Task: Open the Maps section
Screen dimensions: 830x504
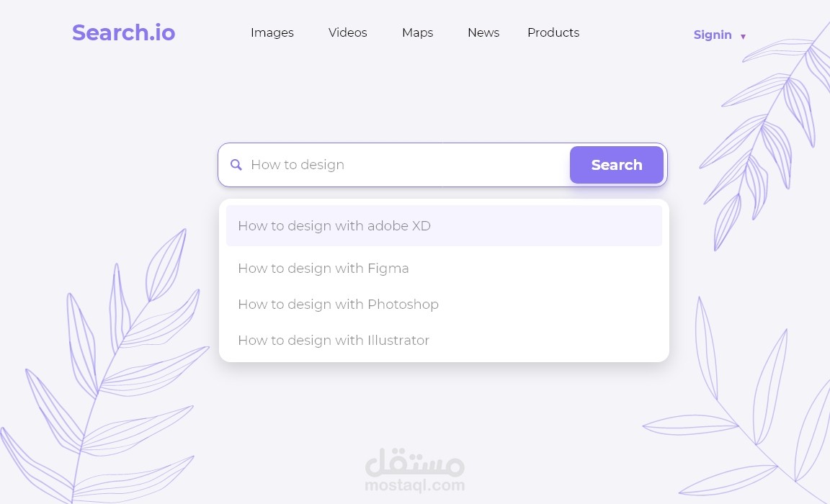Action: click(x=417, y=33)
